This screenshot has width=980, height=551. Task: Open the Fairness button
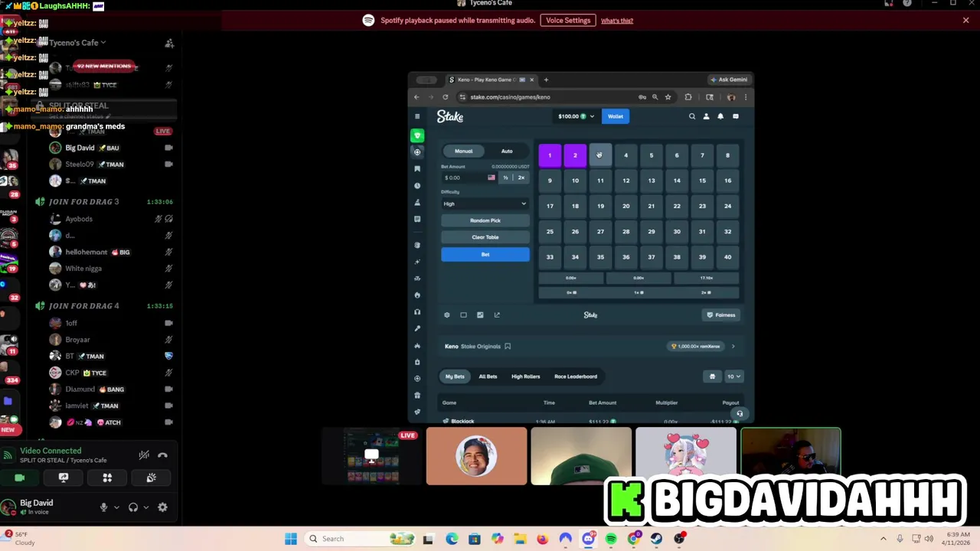pos(721,315)
